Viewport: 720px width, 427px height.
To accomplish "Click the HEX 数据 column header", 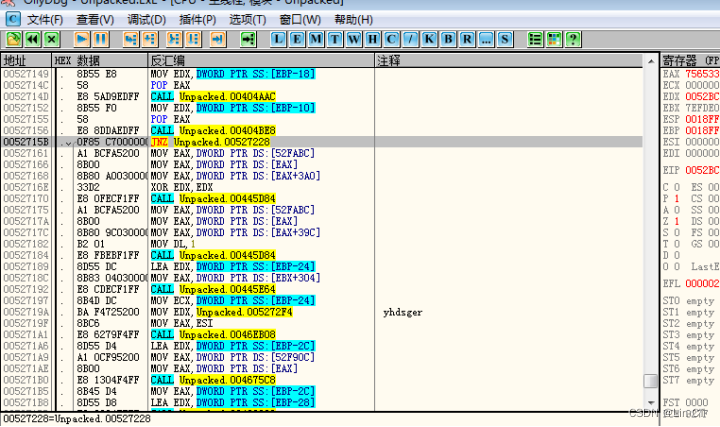I will pyautogui.click(x=100, y=61).
